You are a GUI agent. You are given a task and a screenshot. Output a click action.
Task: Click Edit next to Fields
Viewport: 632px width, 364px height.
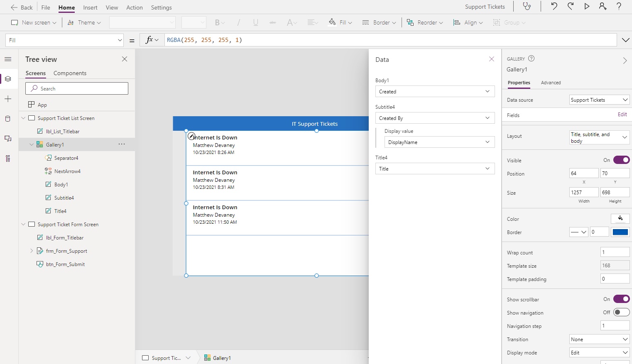click(x=622, y=114)
